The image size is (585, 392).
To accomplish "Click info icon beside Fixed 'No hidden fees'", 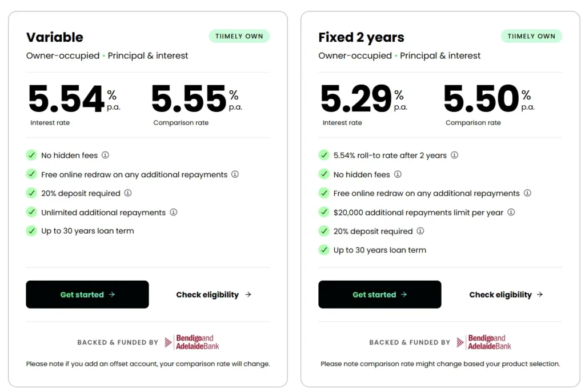I will pyautogui.click(x=398, y=174).
